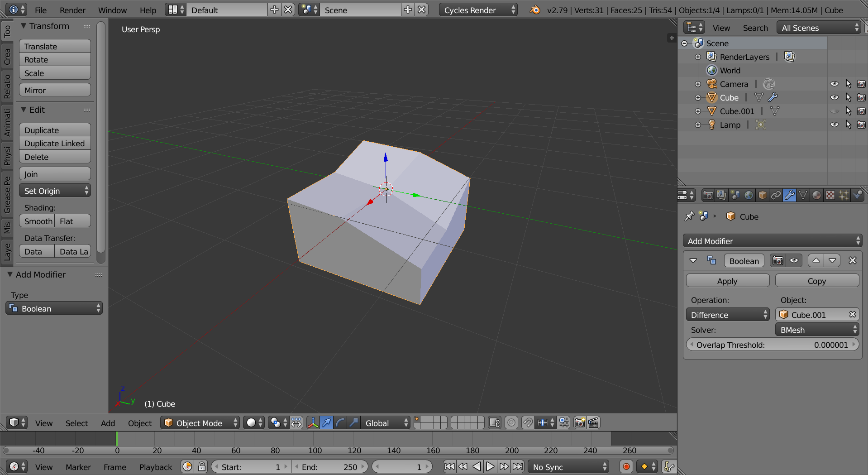The height and width of the screenshot is (475, 868).
Task: Toggle Boolean modifier render camera icon
Action: tap(778, 261)
